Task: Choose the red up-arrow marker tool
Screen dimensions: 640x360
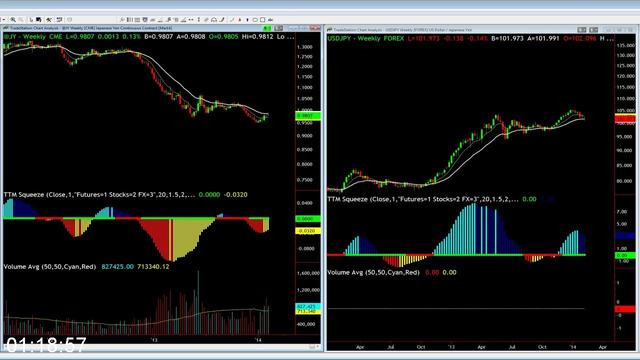Action: (x=240, y=20)
